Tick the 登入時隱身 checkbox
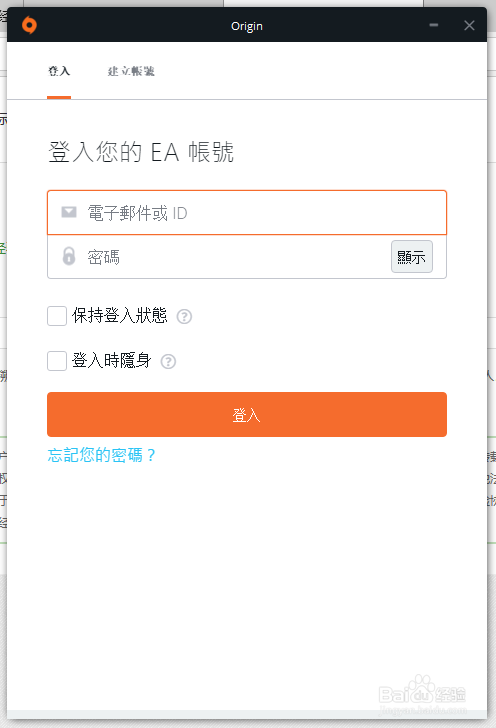 pos(57,361)
